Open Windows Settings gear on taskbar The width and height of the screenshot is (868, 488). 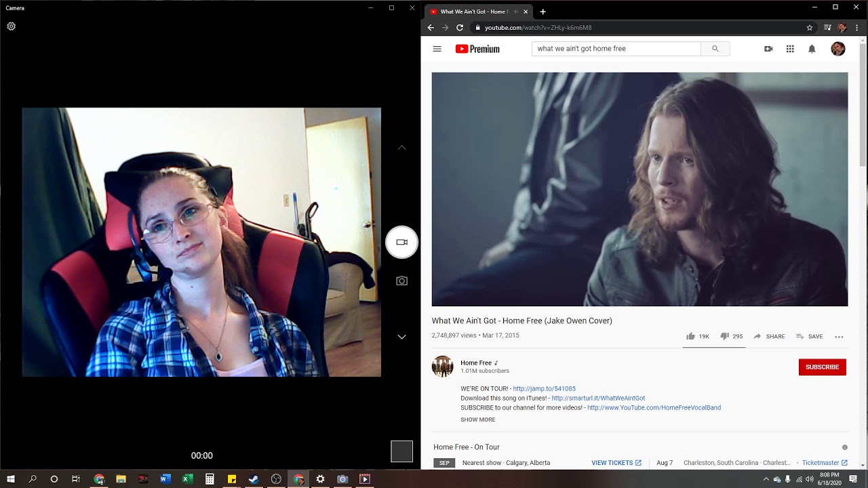click(320, 479)
